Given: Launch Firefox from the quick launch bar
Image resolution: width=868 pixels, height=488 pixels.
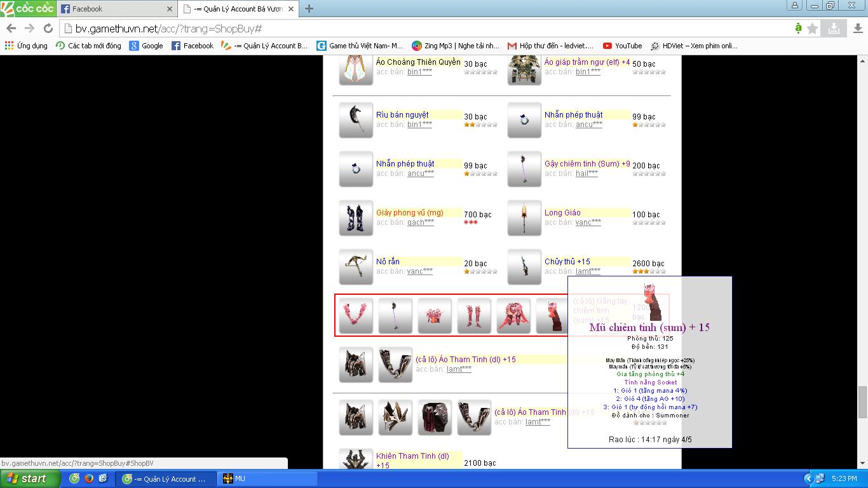Looking at the screenshot, I should [x=89, y=479].
